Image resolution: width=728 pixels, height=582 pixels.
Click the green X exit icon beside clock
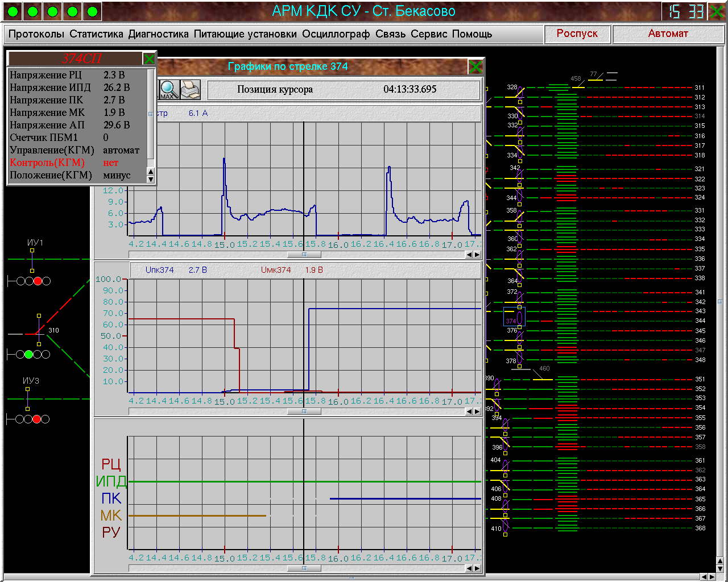[x=717, y=11]
